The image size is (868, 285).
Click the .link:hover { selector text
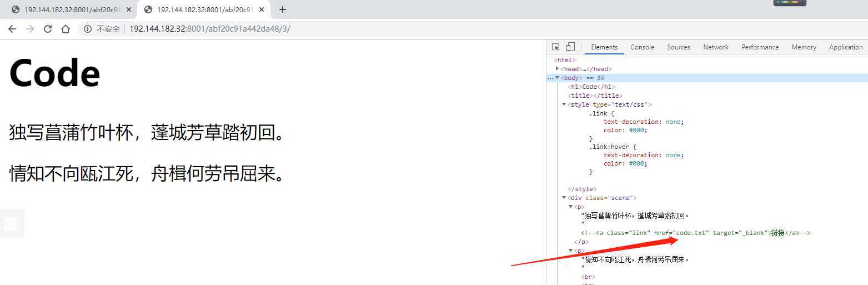613,147
